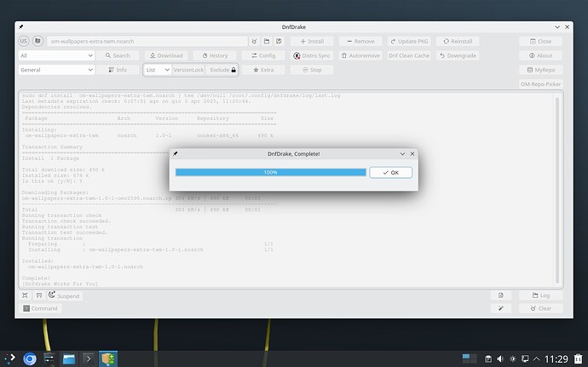Image resolution: width=588 pixels, height=367 pixels.
Task: Open the MyRepo section
Action: tap(539, 70)
